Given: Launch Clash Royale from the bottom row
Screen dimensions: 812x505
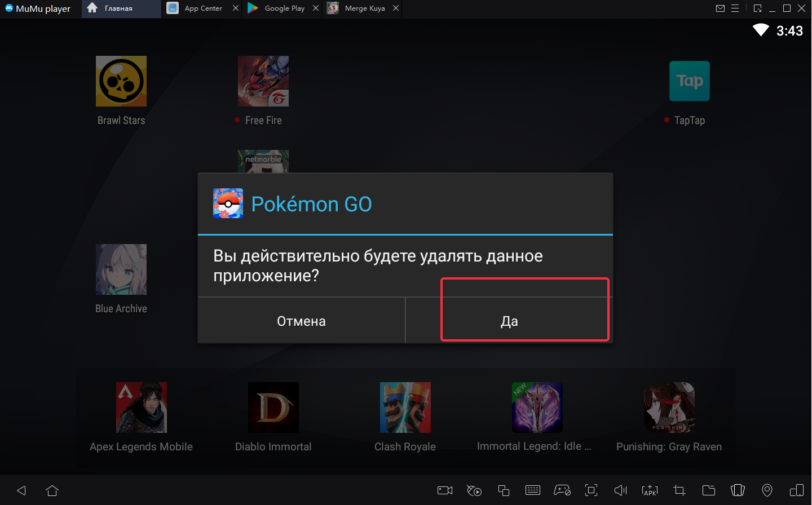Looking at the screenshot, I should 405,407.
